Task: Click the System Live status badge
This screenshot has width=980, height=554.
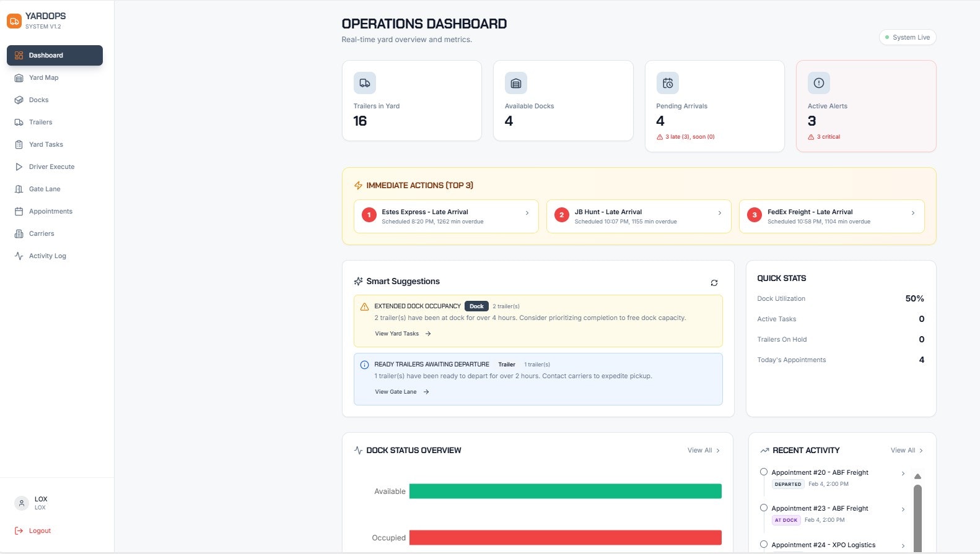Action: 908,37
